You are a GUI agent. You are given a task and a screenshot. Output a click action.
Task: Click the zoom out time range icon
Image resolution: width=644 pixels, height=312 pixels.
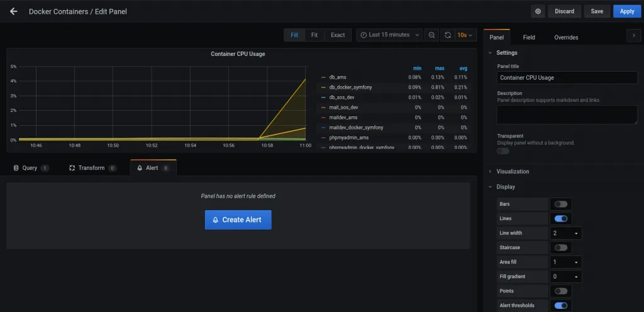point(432,35)
